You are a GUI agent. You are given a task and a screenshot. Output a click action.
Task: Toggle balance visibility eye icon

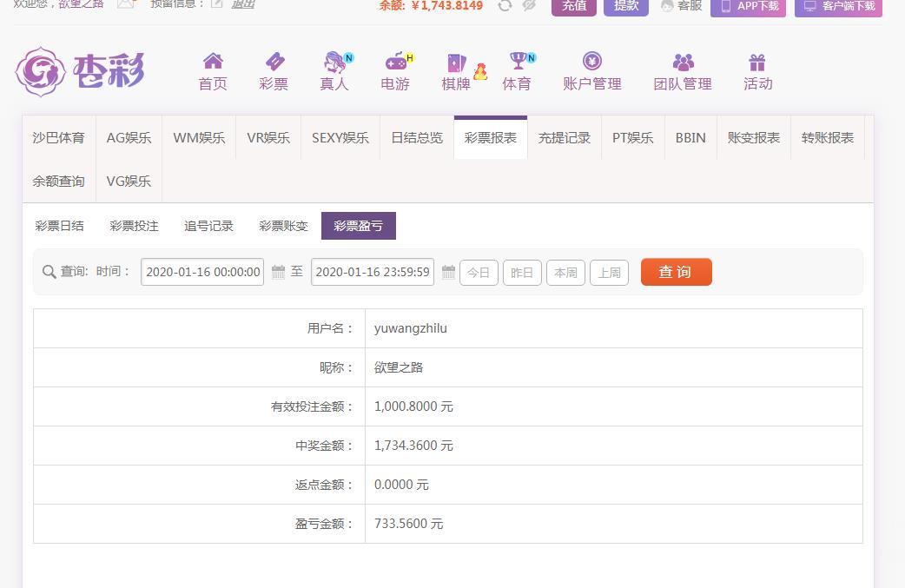point(529,5)
